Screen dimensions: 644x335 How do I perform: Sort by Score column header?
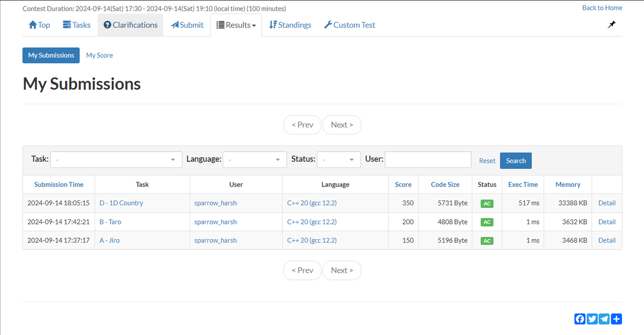(x=403, y=184)
